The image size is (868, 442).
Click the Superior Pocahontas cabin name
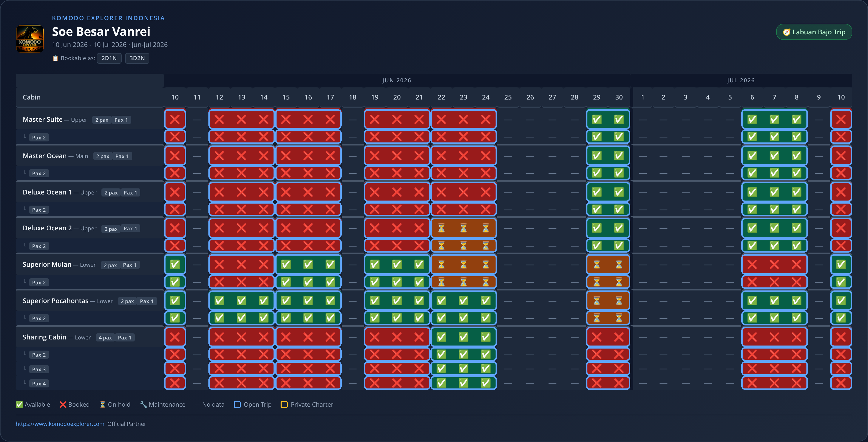55,301
